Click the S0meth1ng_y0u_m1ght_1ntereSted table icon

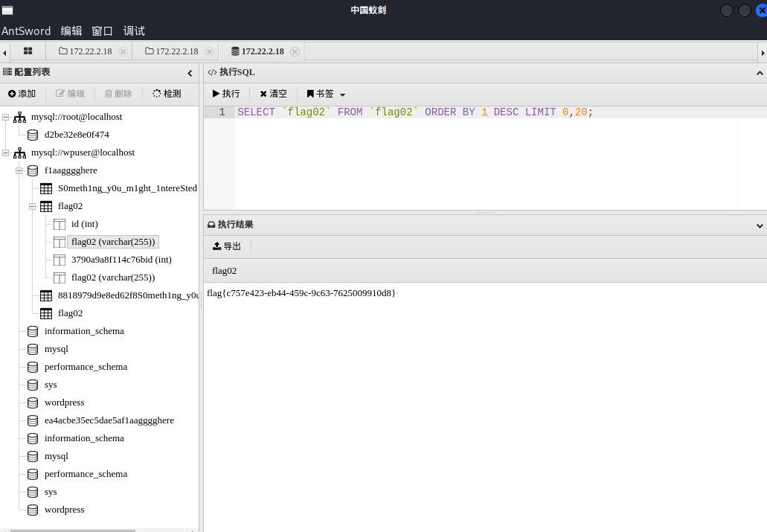(x=46, y=188)
